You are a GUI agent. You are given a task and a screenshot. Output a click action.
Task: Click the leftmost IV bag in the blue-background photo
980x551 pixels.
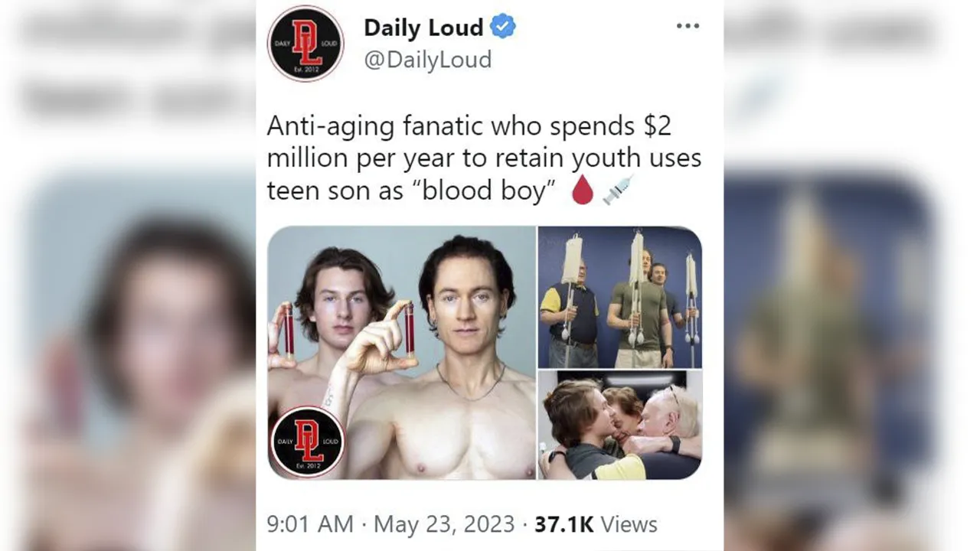click(571, 257)
